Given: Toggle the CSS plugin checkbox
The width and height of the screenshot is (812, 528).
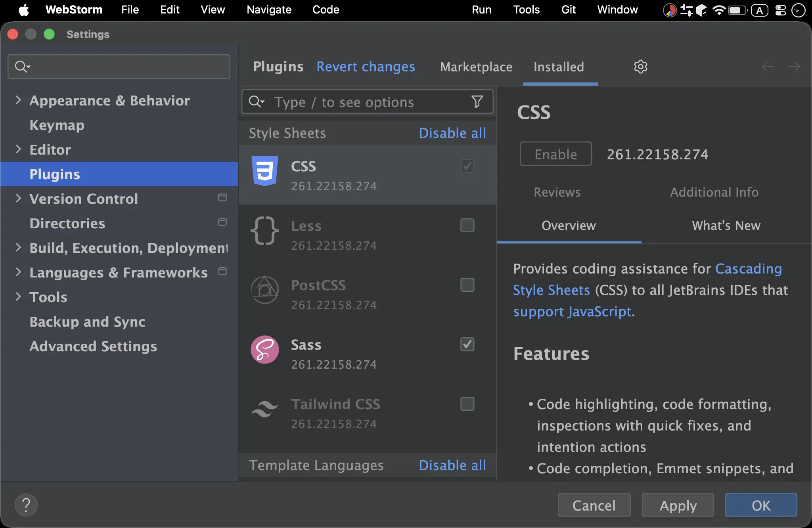Looking at the screenshot, I should coord(467,166).
